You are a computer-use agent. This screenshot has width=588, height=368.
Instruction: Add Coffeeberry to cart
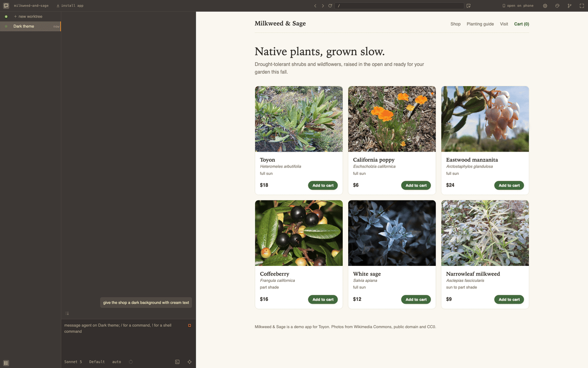(323, 300)
